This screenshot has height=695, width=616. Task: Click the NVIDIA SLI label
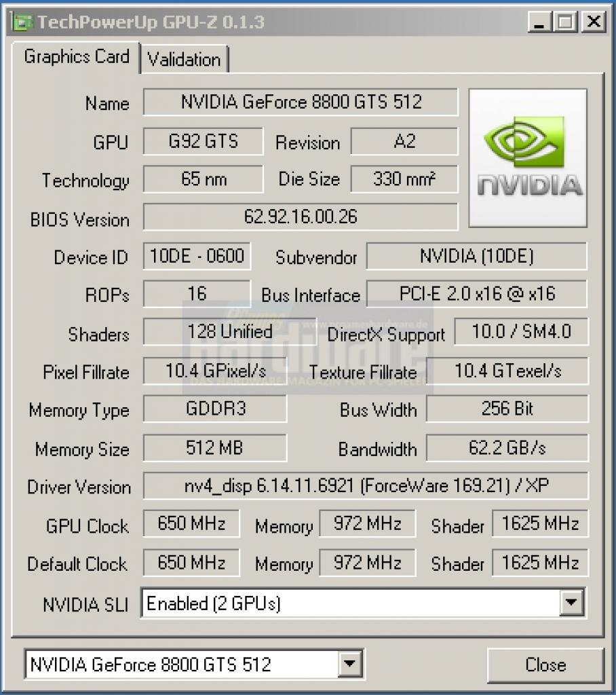(x=85, y=605)
